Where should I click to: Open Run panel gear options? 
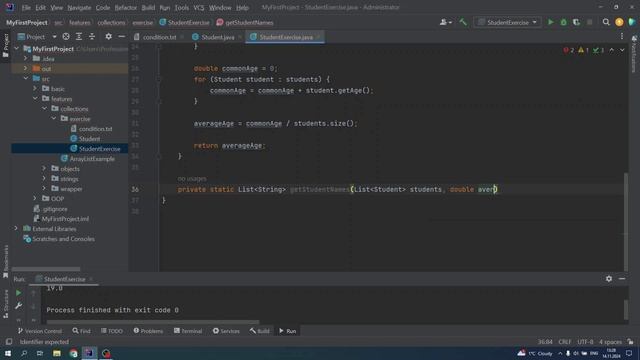tap(609, 279)
